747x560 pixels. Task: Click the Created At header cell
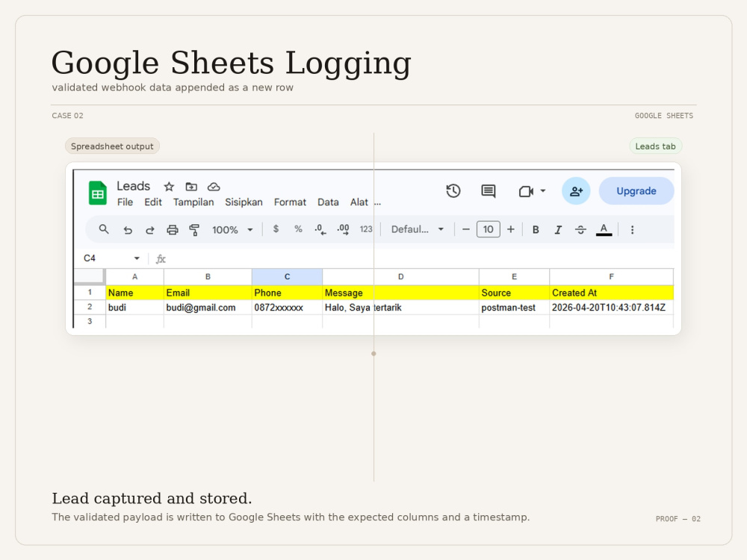pos(611,293)
